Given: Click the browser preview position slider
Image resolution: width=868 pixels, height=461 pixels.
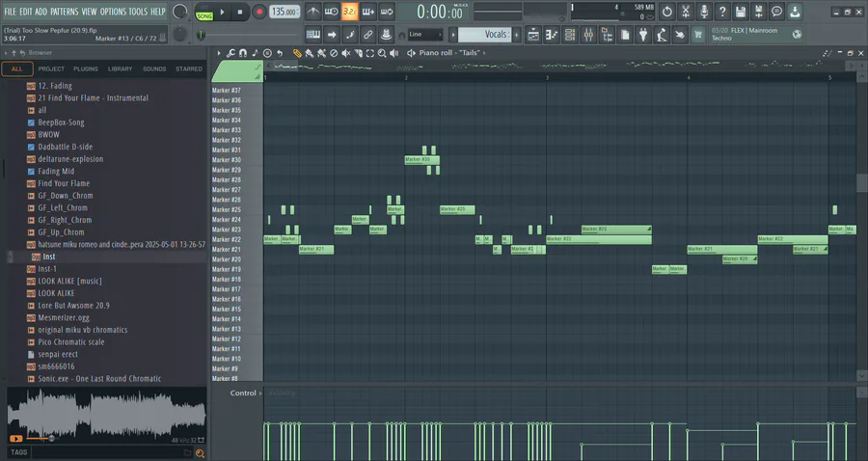Looking at the screenshot, I should 51,439.
